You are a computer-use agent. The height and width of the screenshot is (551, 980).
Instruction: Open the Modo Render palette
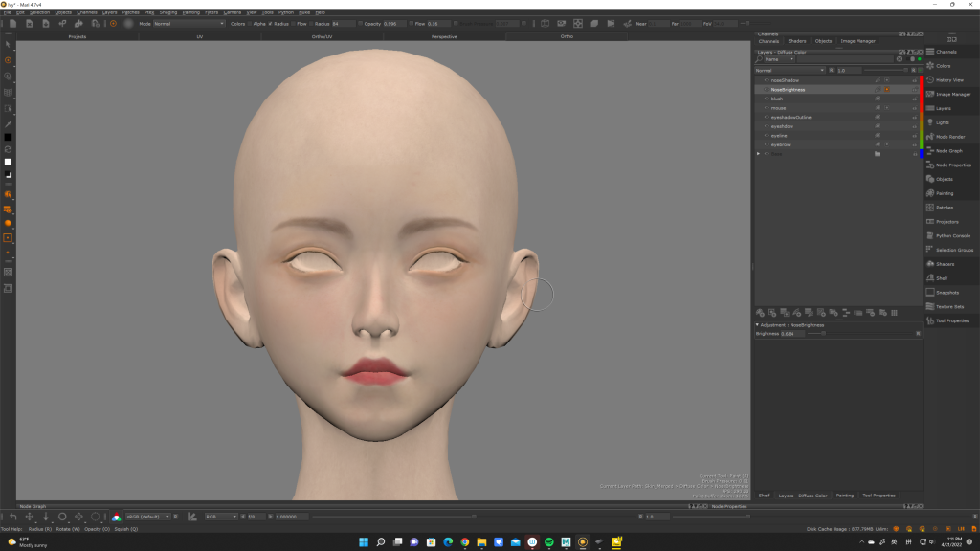point(949,137)
